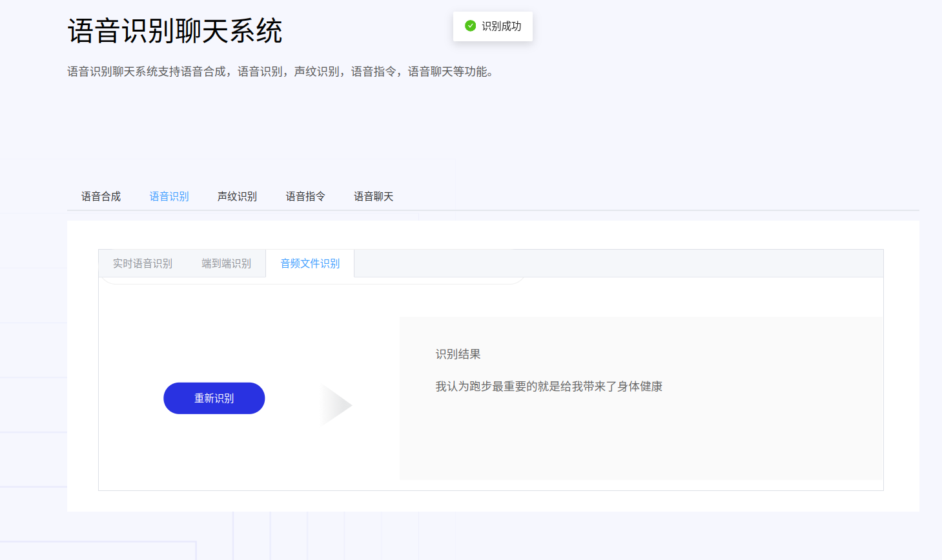Image resolution: width=942 pixels, height=560 pixels.
Task: Go to the 语音指令 tab
Action: [x=305, y=197]
